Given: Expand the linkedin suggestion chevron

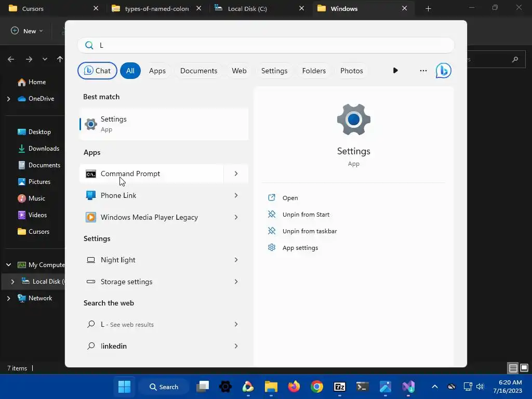Looking at the screenshot, I should coord(236,346).
